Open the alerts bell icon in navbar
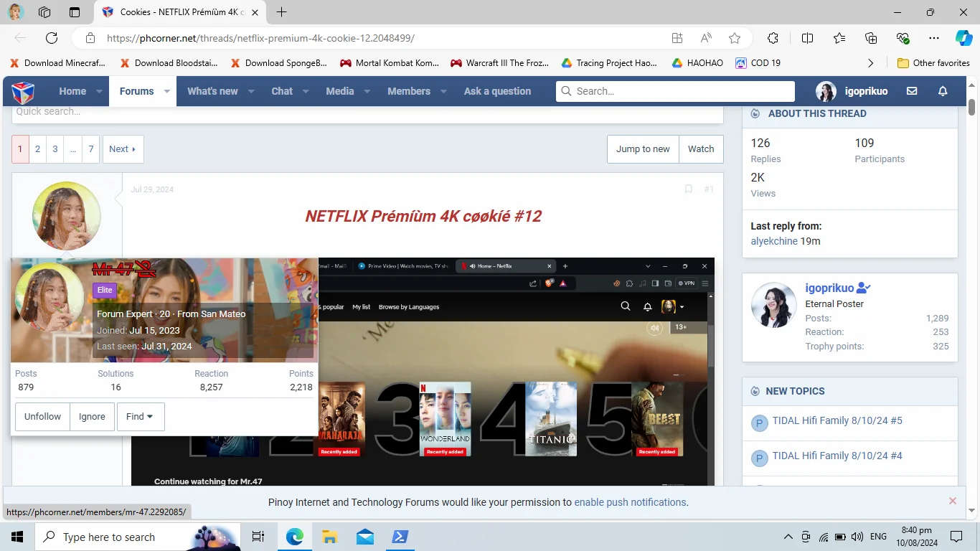The image size is (980, 551). pyautogui.click(x=943, y=91)
